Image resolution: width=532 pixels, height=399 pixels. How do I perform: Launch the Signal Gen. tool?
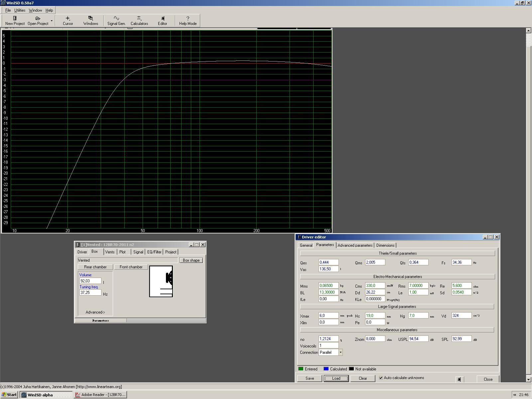click(x=116, y=20)
